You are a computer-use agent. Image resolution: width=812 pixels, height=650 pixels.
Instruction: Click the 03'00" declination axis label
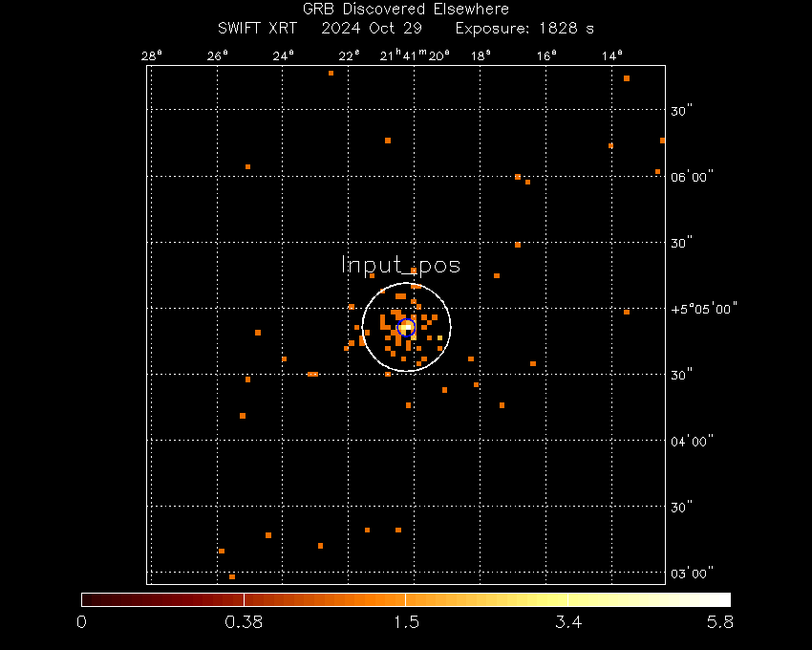692,574
